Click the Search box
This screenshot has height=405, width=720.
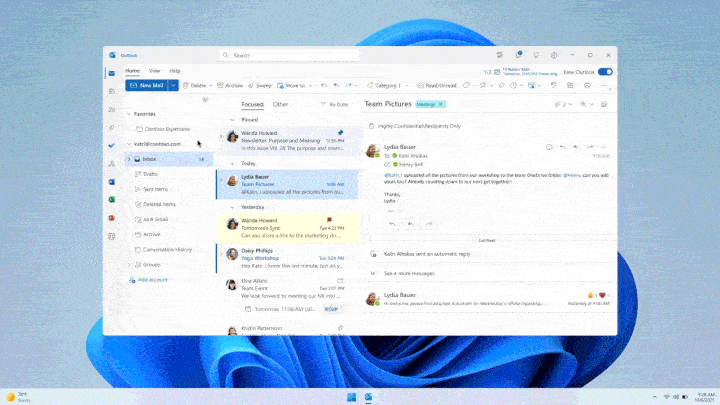(x=289, y=55)
